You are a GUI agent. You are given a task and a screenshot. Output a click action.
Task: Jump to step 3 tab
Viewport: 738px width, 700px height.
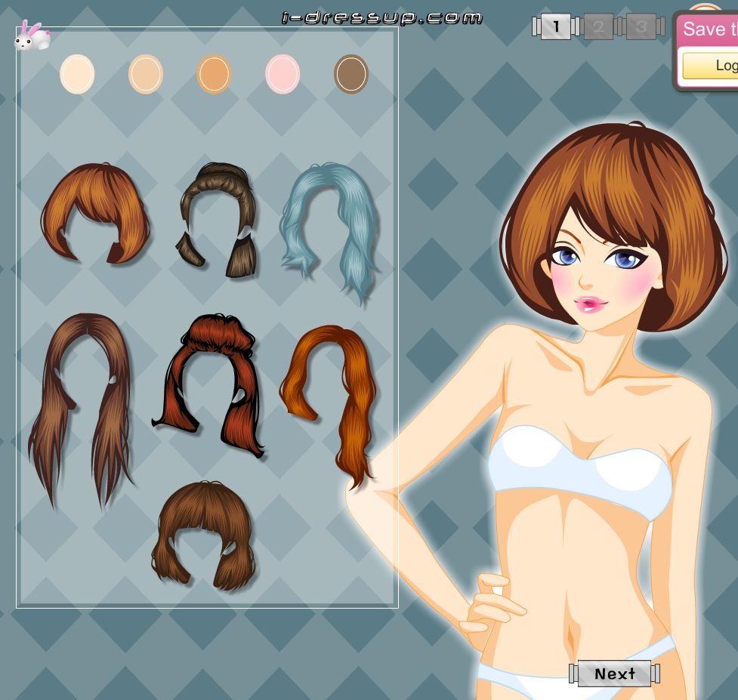(x=641, y=27)
